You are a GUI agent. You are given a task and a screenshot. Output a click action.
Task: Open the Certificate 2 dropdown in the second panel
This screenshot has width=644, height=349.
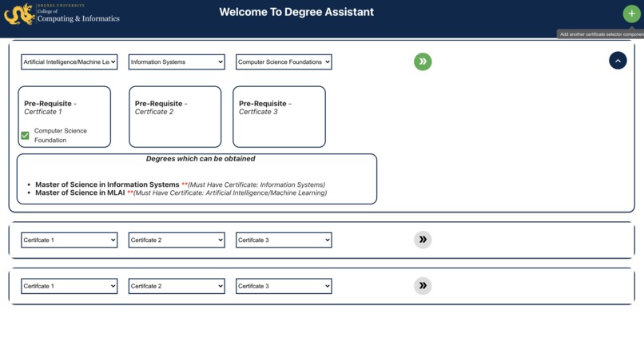pos(177,240)
